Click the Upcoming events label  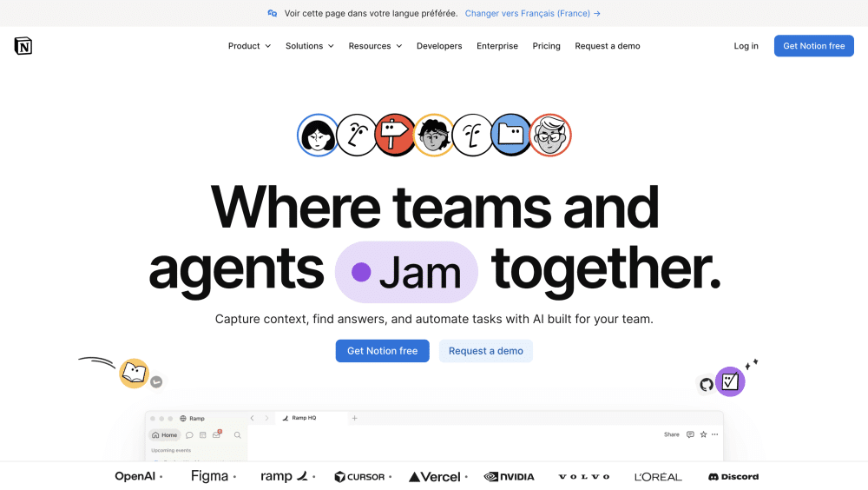click(x=171, y=450)
